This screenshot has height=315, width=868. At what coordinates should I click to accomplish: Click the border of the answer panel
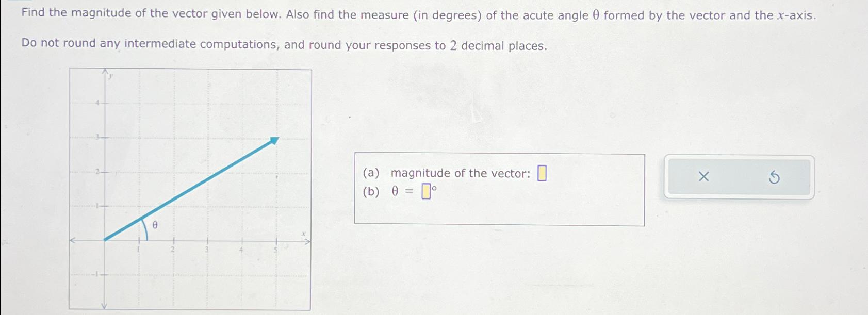tap(499, 153)
